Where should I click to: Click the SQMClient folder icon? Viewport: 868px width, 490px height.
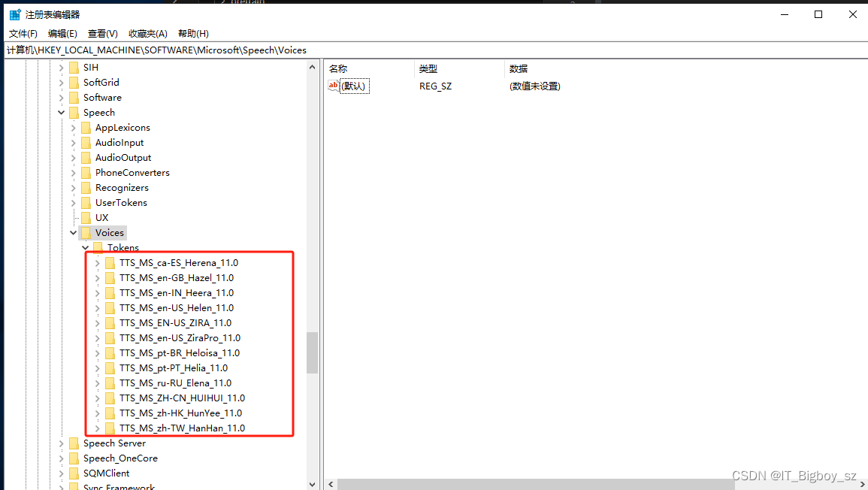pyautogui.click(x=73, y=473)
